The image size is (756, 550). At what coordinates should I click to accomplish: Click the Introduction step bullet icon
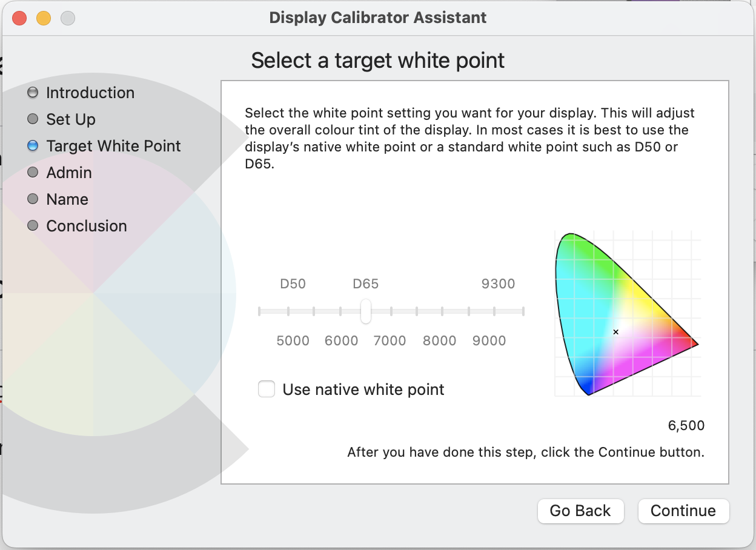click(33, 93)
